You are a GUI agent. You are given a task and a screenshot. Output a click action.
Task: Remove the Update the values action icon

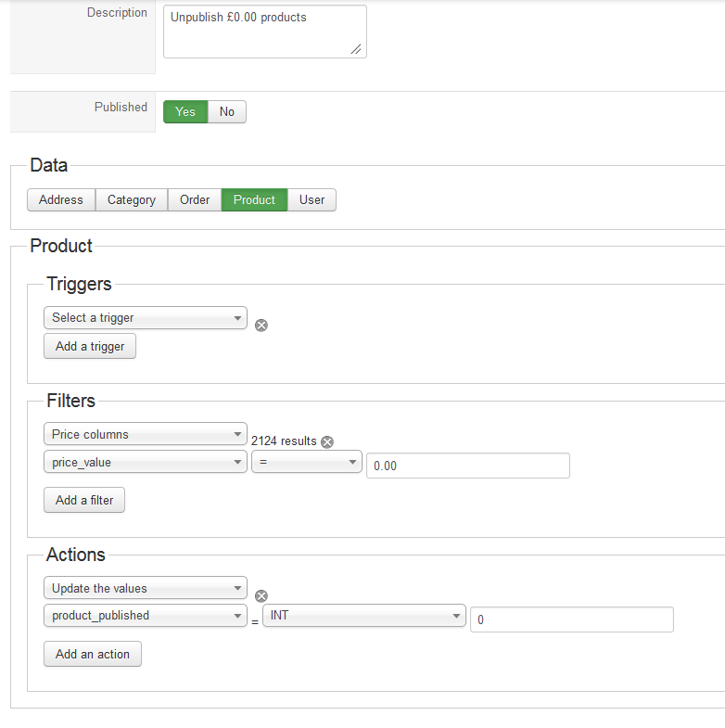click(x=261, y=596)
